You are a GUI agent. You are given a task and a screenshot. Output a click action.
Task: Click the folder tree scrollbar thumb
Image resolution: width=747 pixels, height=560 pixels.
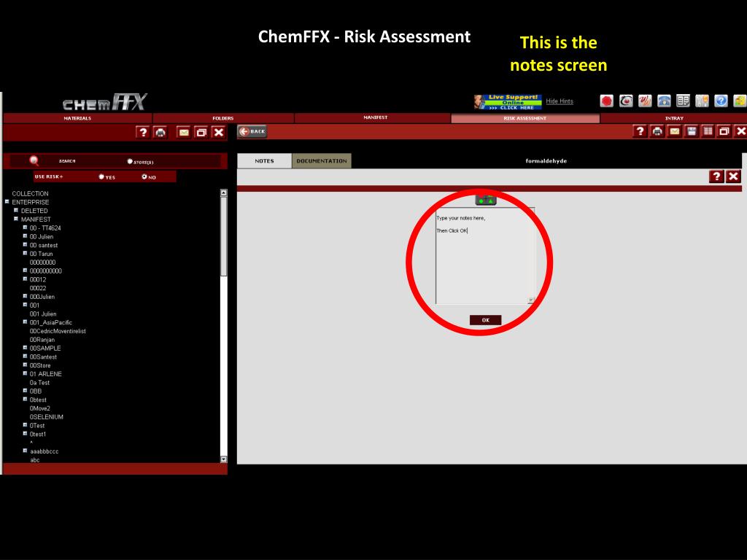point(223,237)
